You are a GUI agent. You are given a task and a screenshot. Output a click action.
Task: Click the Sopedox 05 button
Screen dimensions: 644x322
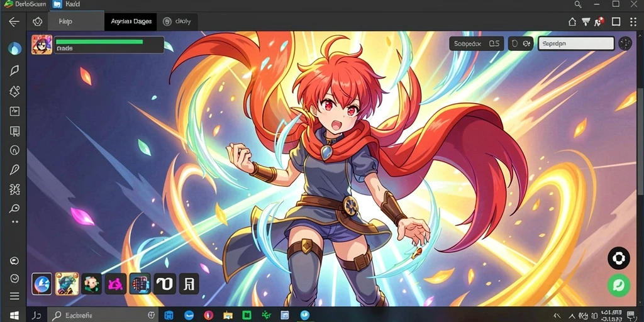point(477,43)
